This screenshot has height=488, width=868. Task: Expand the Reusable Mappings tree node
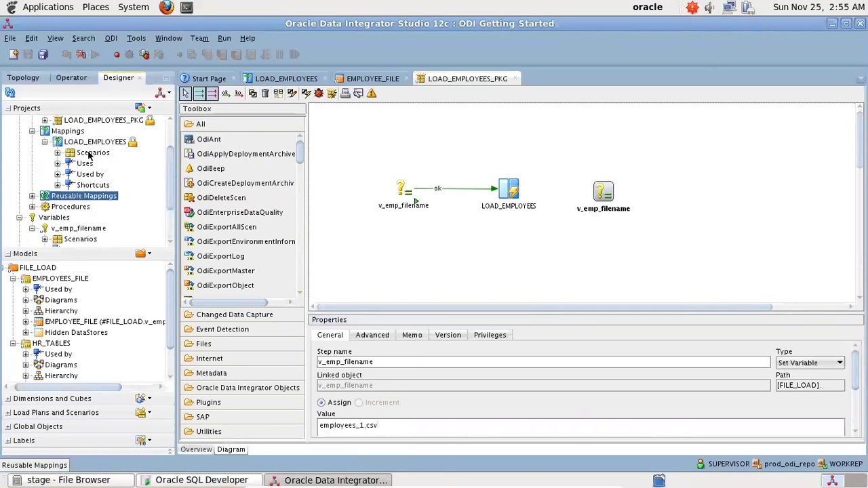click(x=32, y=196)
